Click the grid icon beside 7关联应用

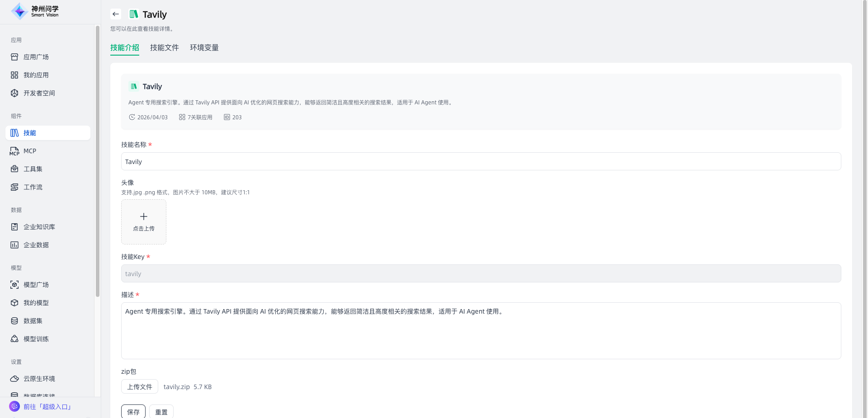(x=182, y=117)
